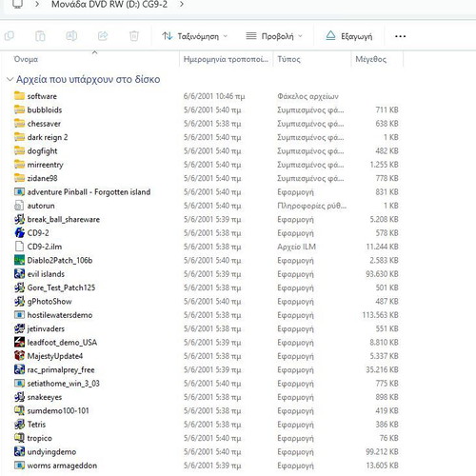
Task: Click the CD9-2 application icon
Action: coord(19,233)
